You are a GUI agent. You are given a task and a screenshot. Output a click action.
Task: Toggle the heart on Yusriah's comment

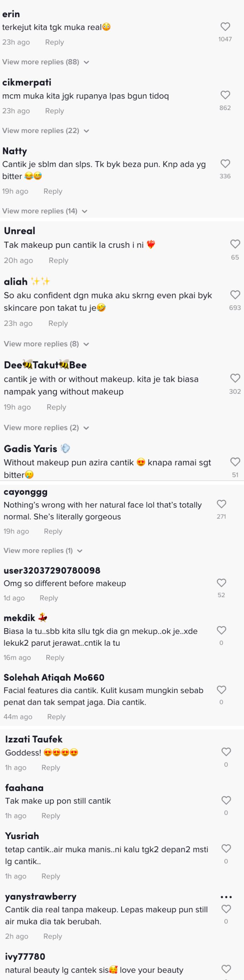coord(226,846)
